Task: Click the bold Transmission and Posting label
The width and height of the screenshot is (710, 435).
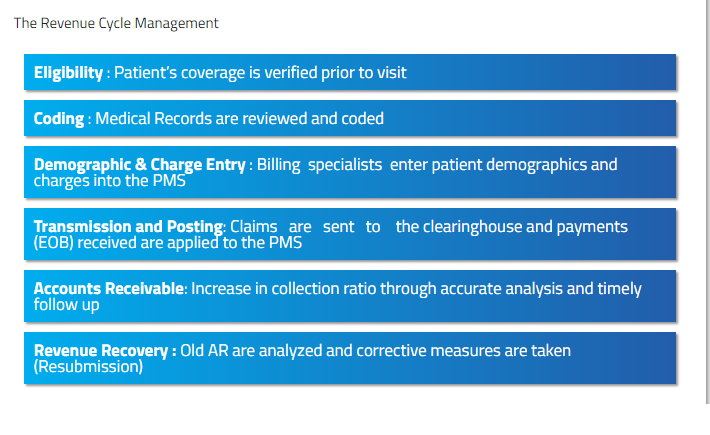Action: [129, 226]
